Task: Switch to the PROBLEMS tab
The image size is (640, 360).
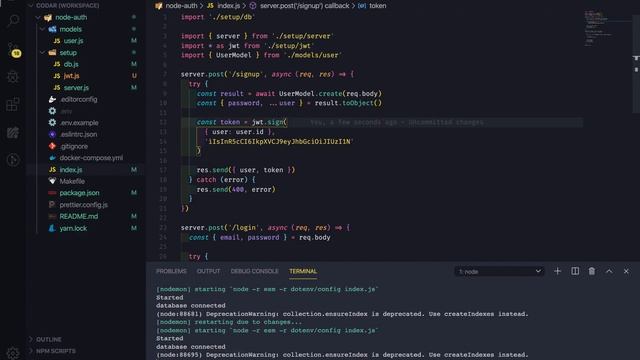Action: point(171,271)
